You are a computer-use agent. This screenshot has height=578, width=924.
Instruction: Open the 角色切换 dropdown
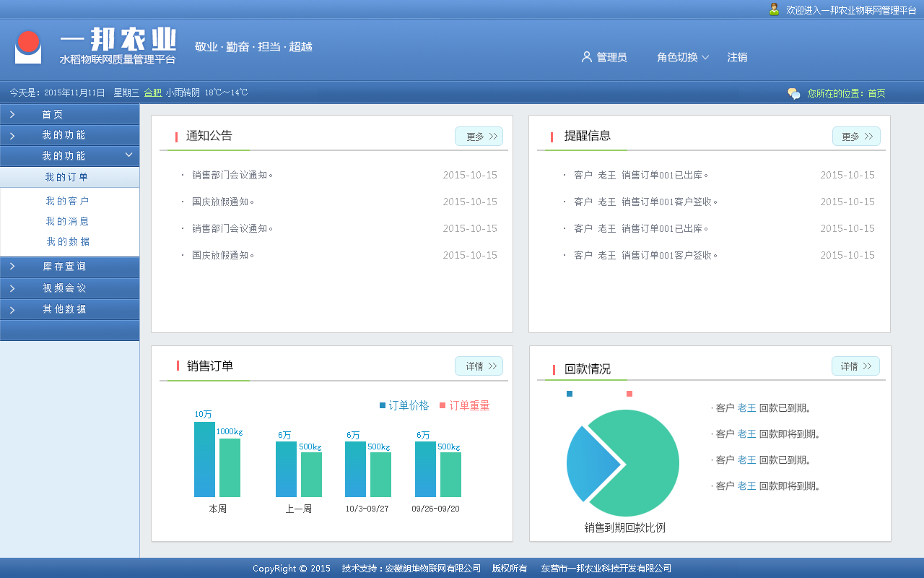pyautogui.click(x=683, y=57)
